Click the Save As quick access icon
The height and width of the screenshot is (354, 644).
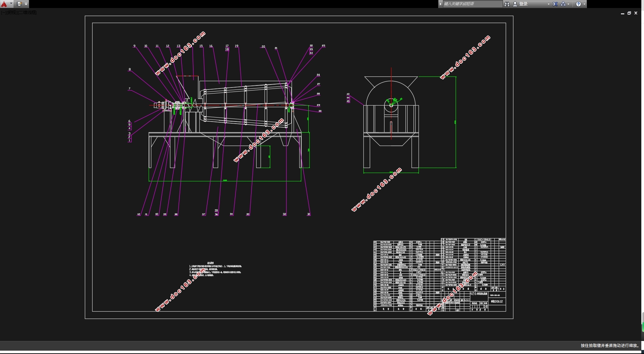(x=19, y=4)
